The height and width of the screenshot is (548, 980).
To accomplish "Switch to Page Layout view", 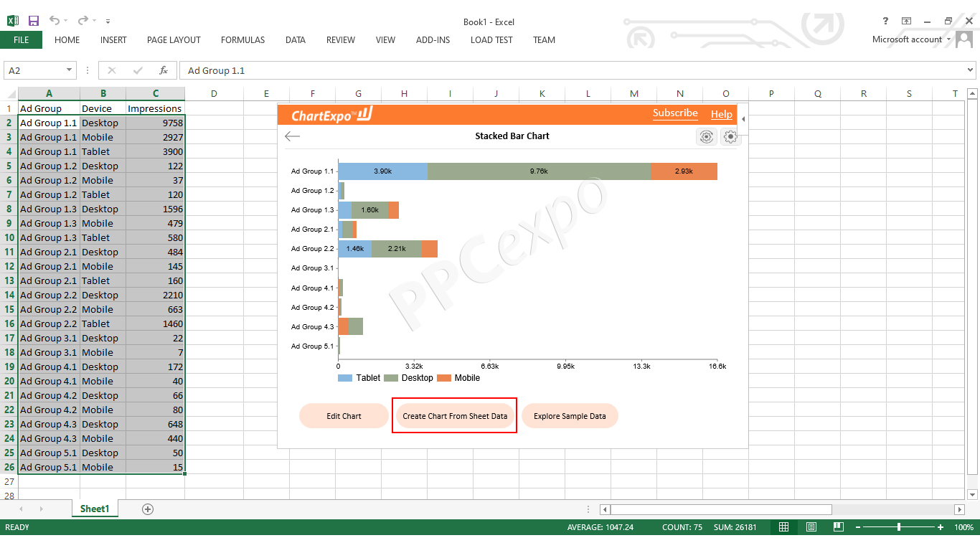I will point(811,526).
